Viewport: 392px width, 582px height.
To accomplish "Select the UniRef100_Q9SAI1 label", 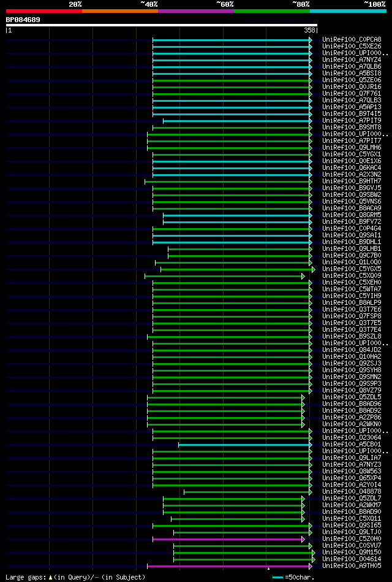I will [352, 235].
